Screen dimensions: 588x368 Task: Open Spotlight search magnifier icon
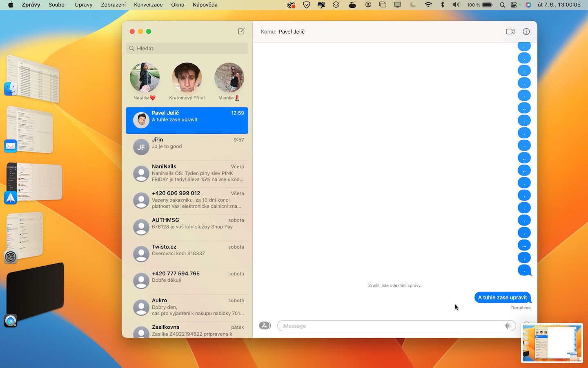coord(502,5)
